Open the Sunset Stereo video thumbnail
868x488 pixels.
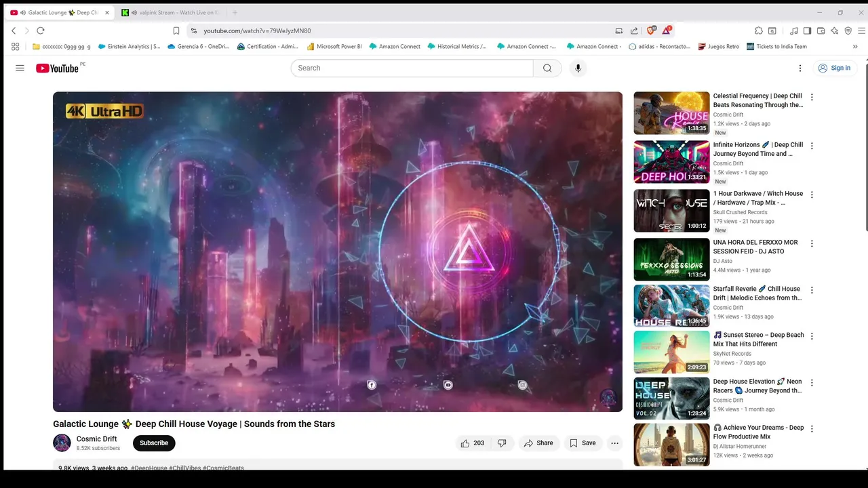pyautogui.click(x=671, y=352)
